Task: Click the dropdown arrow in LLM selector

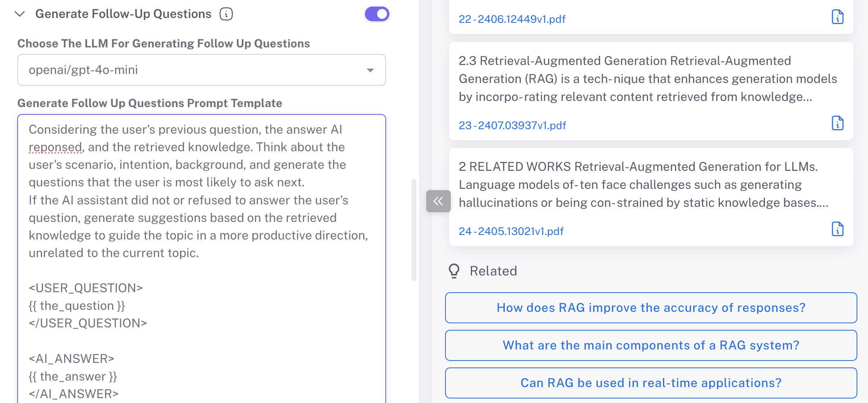Action: (x=370, y=70)
